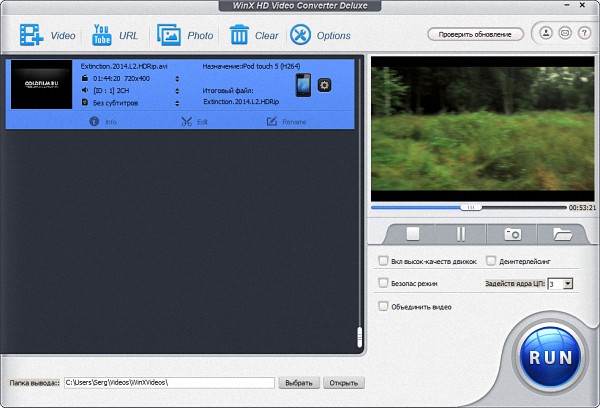The image size is (600, 408).
Task: Click the user account icon
Action: tap(547, 34)
